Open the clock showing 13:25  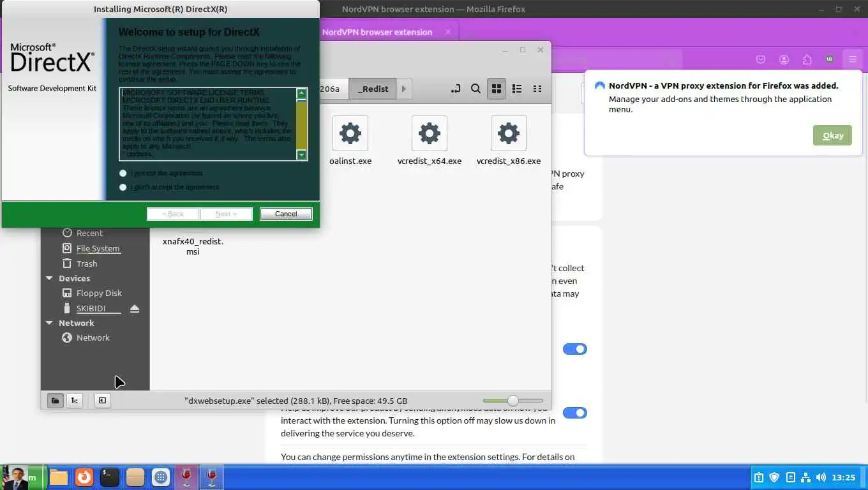[x=844, y=477]
